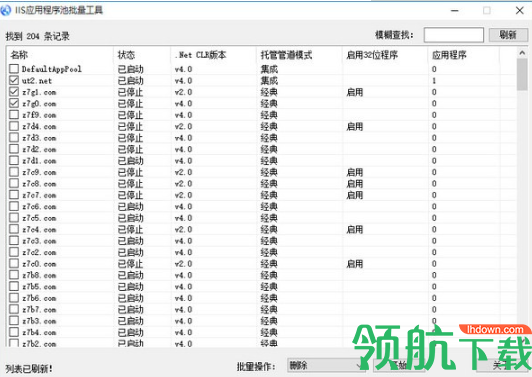Image resolution: width=532 pixels, height=377 pixels.
Task: Sort by the 启用32位程序 column header
Action: (372, 55)
